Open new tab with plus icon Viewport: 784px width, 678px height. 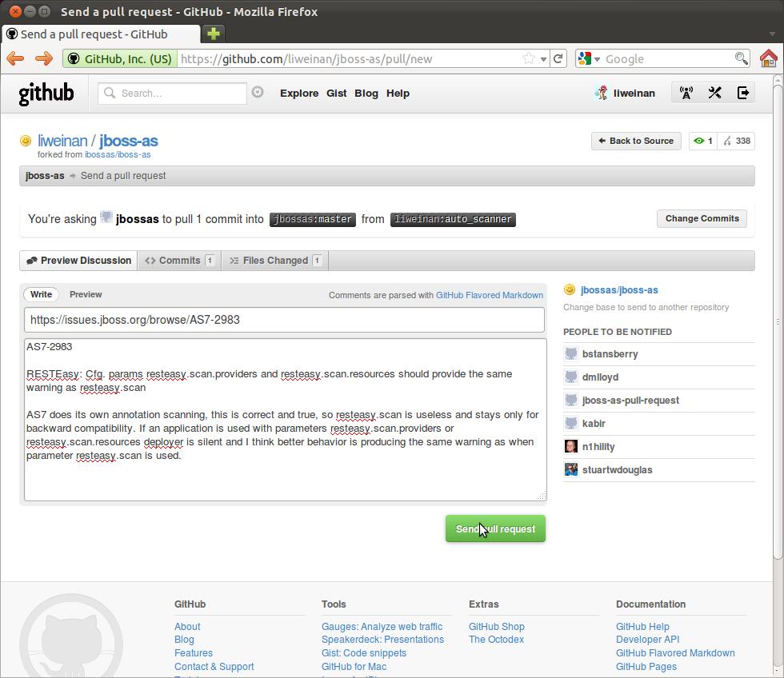(x=214, y=34)
